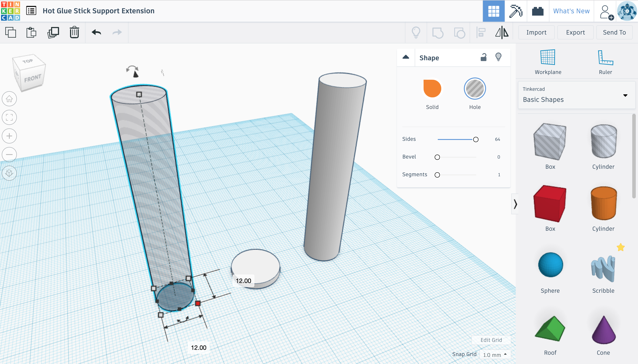Set shape to Hole
Screen dimensions: 638x364
475,89
